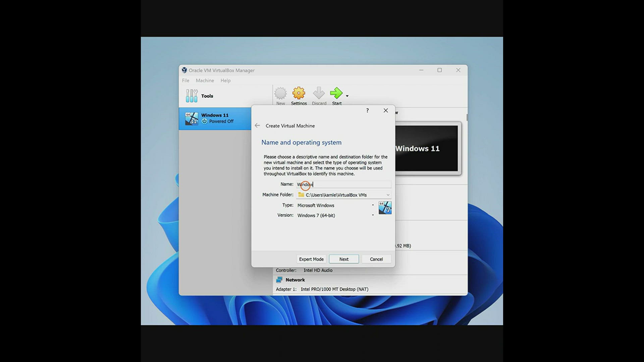Click the Next button
Viewport: 644px width, 362px height.
click(x=344, y=259)
